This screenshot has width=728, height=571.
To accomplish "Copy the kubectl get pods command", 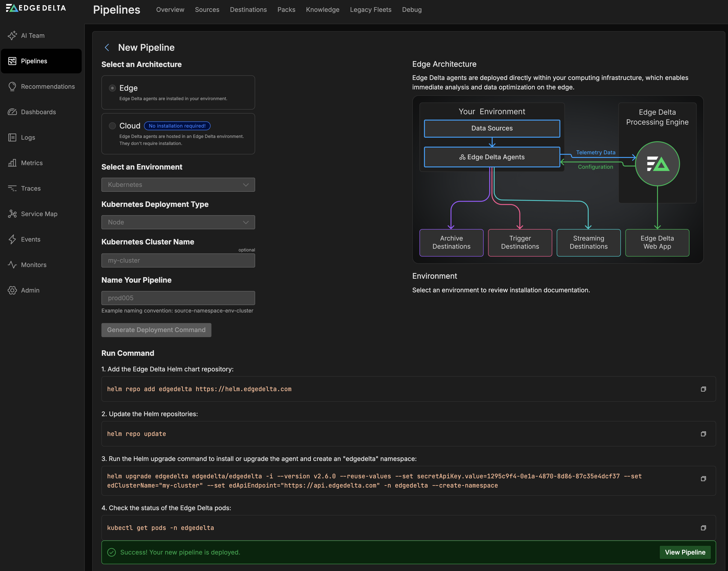I will 703,528.
